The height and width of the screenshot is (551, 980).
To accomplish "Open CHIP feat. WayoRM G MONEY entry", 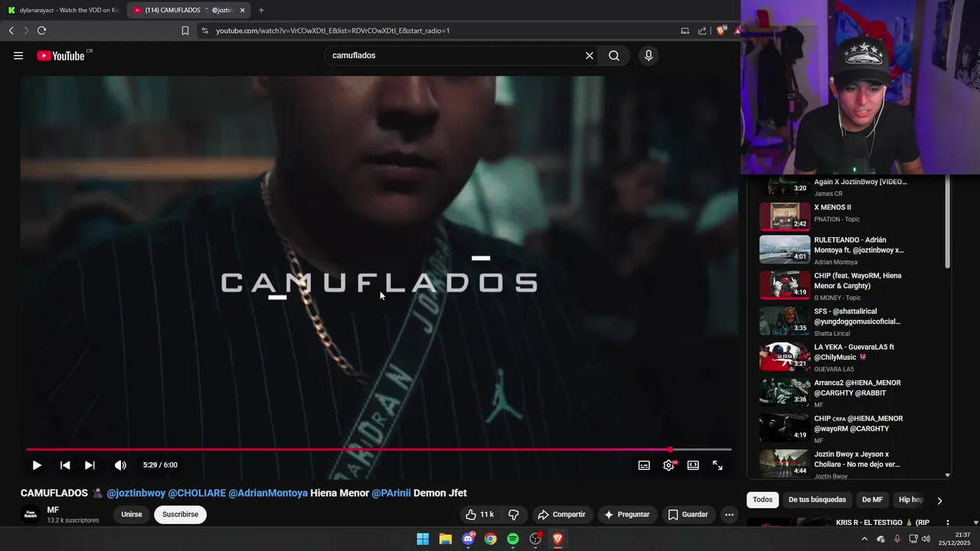I will click(848, 285).
